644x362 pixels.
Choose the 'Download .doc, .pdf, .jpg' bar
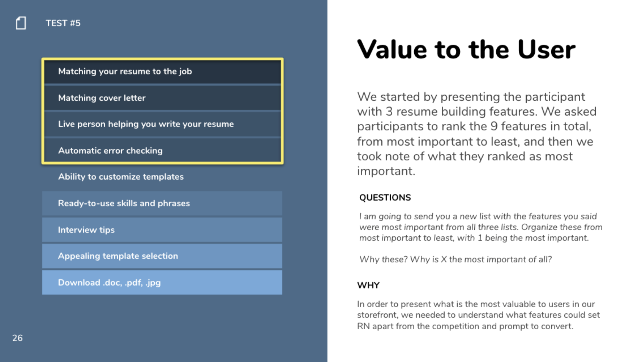162,282
